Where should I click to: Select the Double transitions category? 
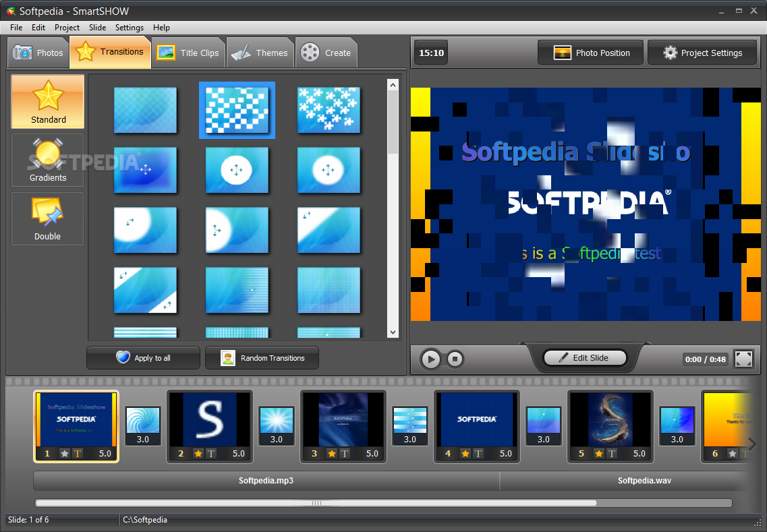pyautogui.click(x=47, y=218)
